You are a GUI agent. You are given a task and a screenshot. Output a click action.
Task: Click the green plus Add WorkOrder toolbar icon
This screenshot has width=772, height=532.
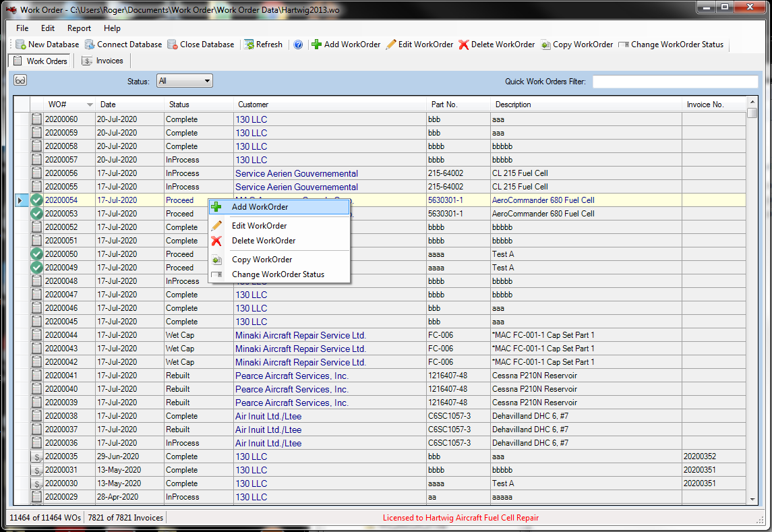pos(316,45)
